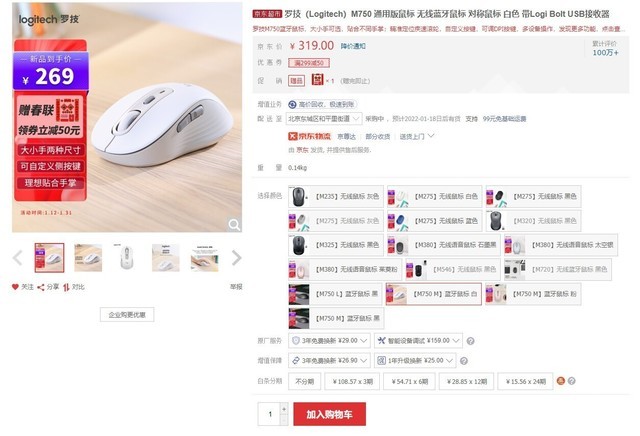This screenshot has height=436, width=640.
Task: Show previous thumbnails with left arrow
Action: 18,258
